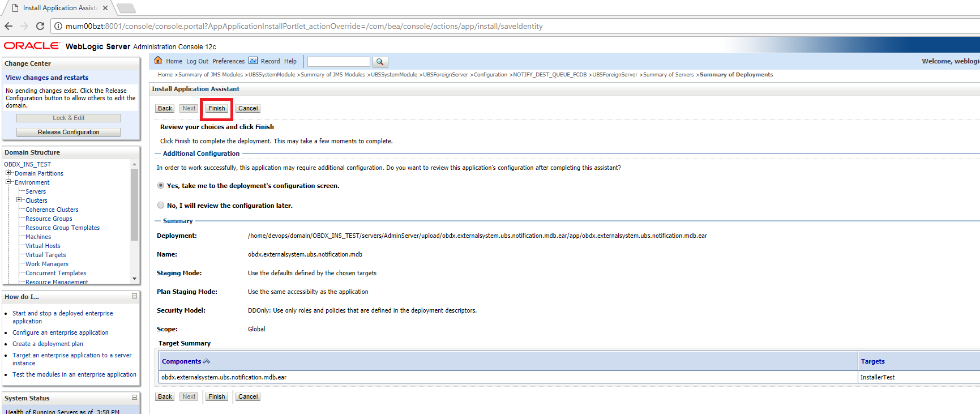Click the magnifier search button

click(x=380, y=62)
